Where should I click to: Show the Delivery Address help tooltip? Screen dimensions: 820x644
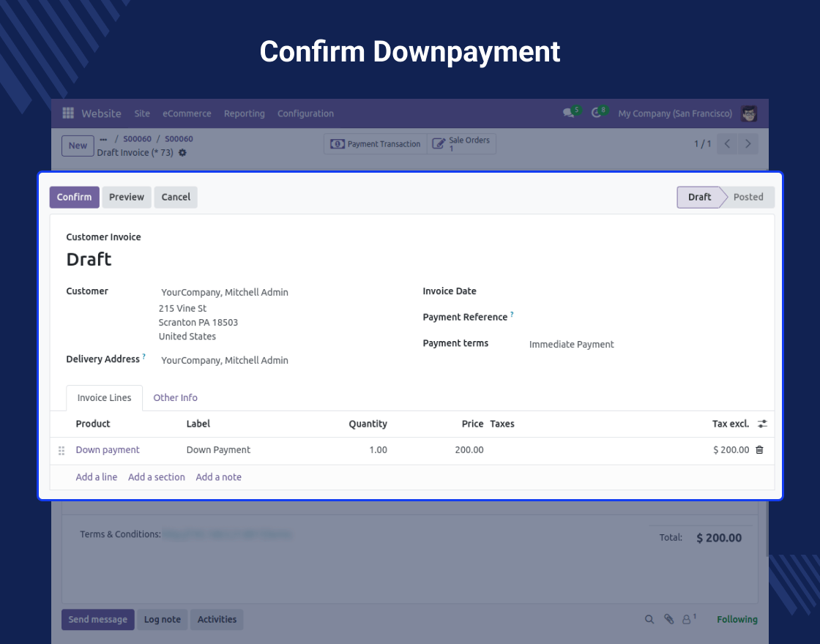(x=143, y=356)
